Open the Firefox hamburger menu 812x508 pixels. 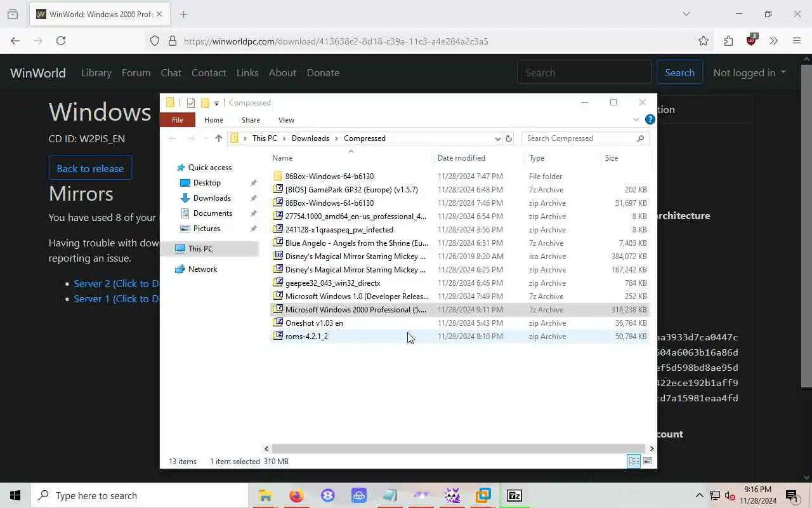coord(797,41)
